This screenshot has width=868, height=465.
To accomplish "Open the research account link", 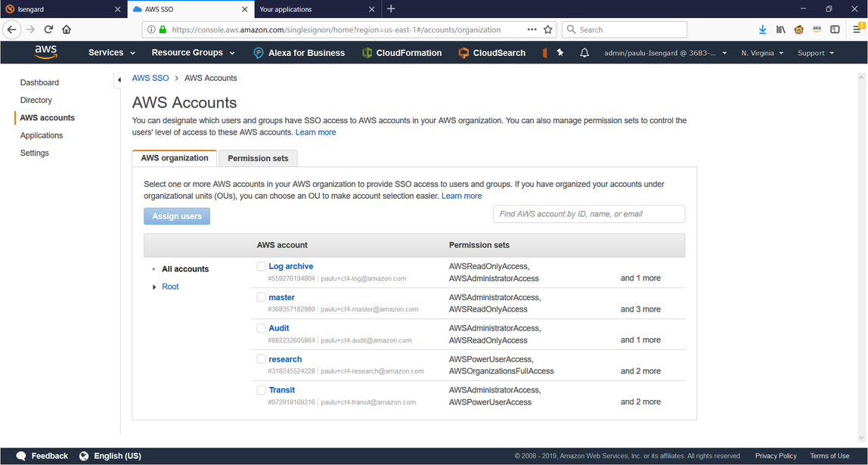I will [285, 359].
